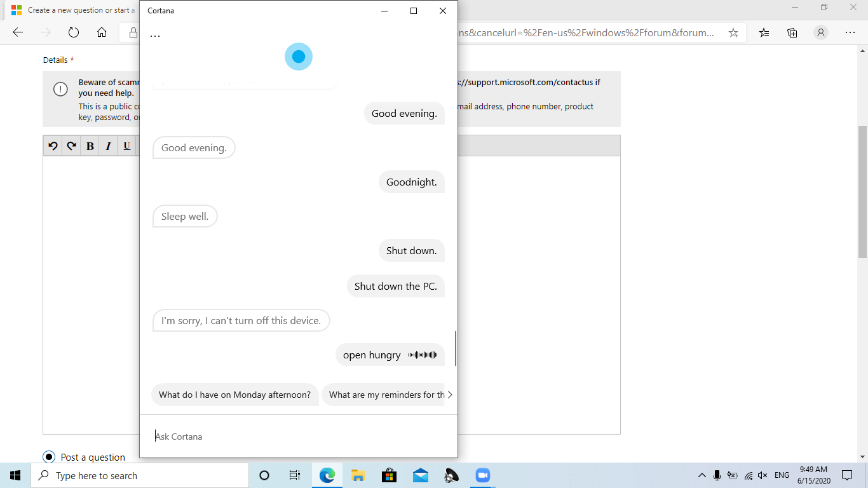This screenshot has width=868, height=488.
Task: Maximize the Cortana window
Action: [x=414, y=11]
